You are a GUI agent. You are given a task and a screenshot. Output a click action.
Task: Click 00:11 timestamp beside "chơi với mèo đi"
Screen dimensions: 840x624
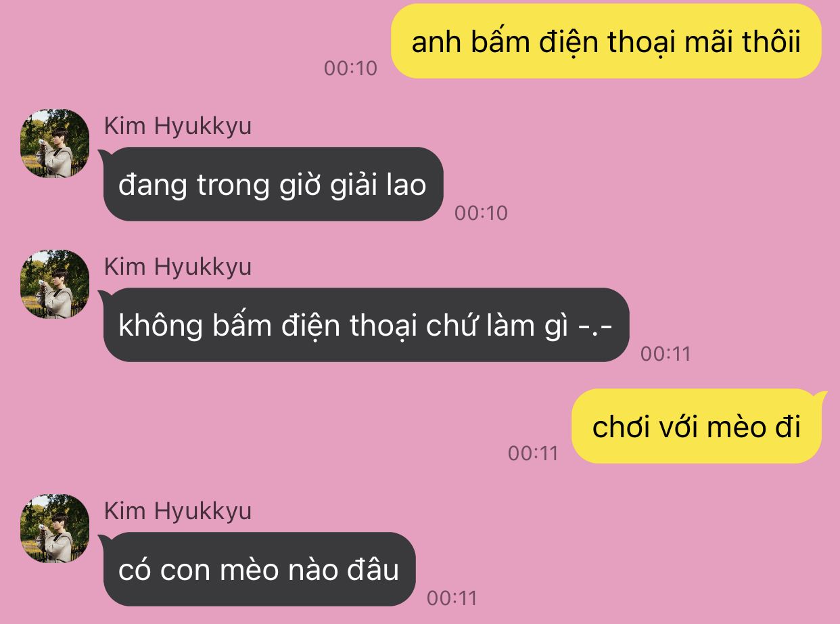(x=533, y=453)
